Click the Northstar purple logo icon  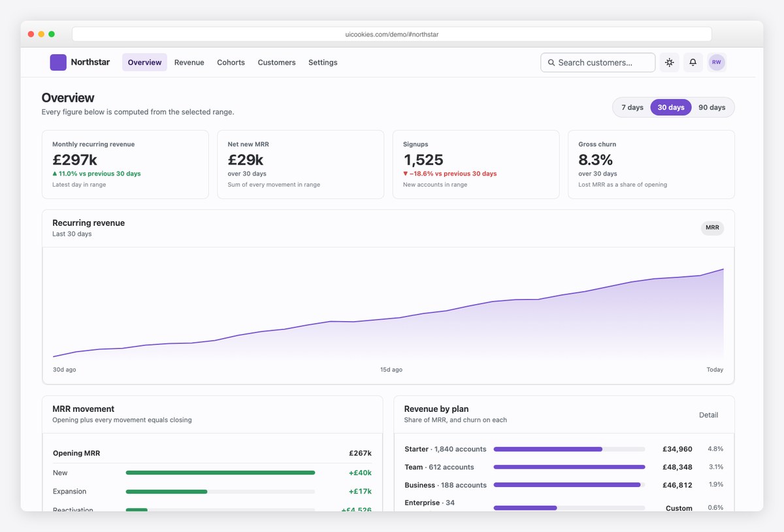click(x=58, y=63)
